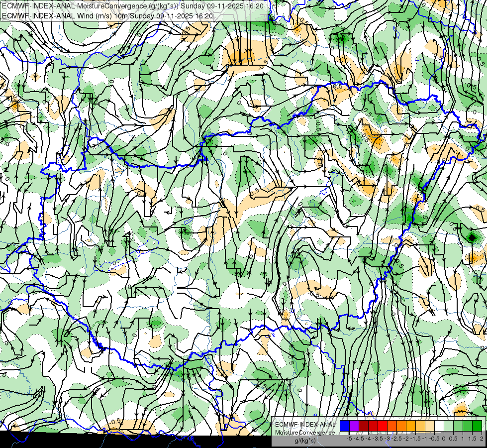Select the light orange swatch between -1.5 and -1
The image size is (487, 448).
420,426
